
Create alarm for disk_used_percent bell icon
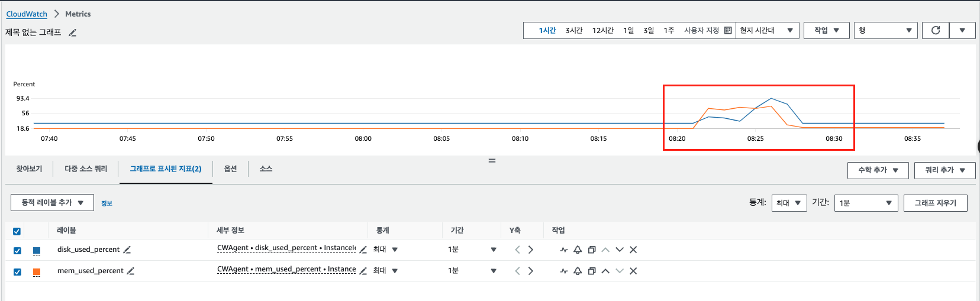click(578, 250)
